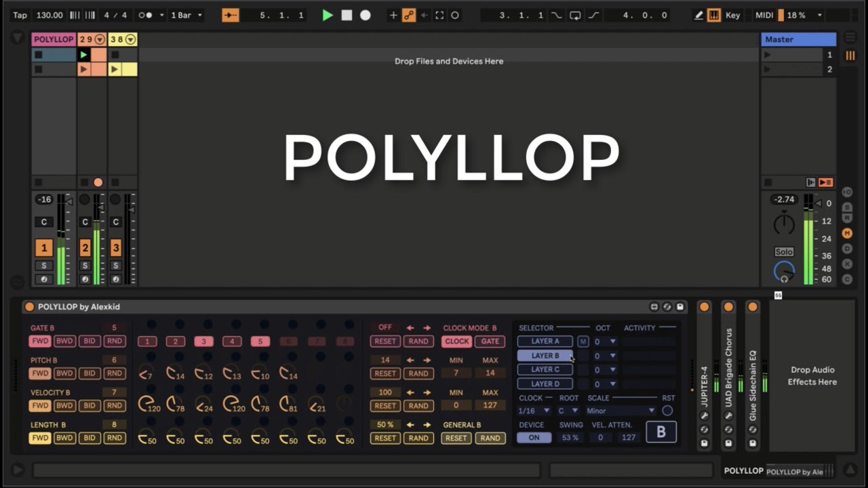Click the Master Solo cue button
The image size is (868, 488).
[x=784, y=251]
